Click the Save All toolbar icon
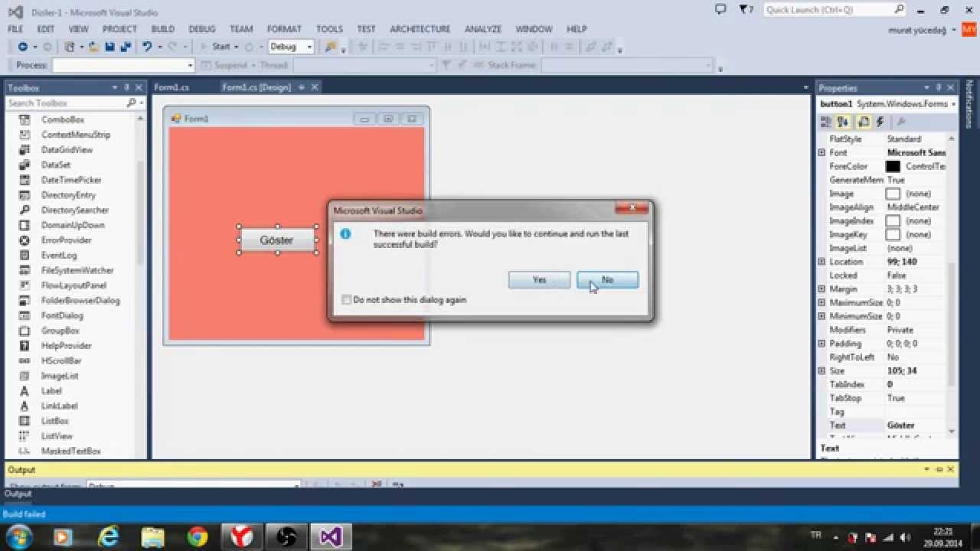 pyautogui.click(x=124, y=47)
